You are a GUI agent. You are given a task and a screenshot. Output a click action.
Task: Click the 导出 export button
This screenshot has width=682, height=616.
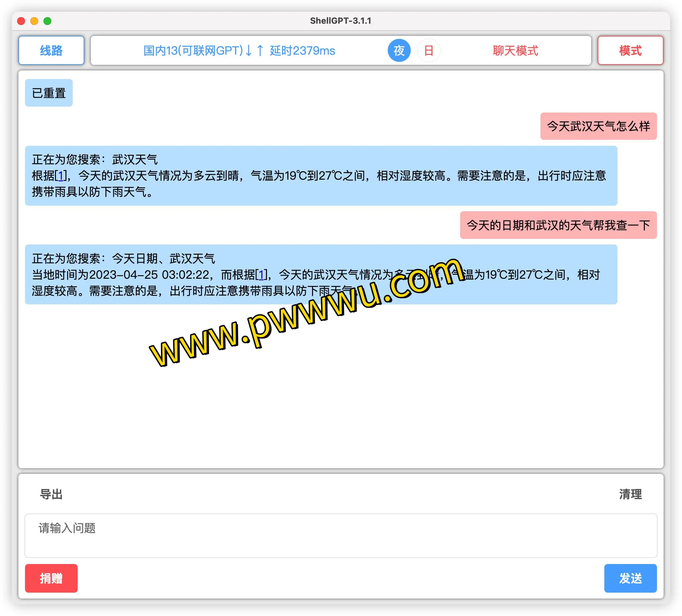[51, 494]
